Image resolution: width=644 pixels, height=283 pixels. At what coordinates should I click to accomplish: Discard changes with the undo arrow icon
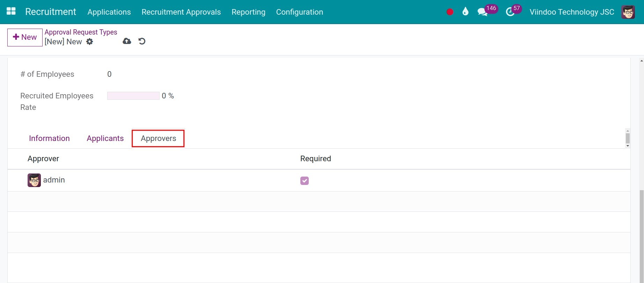pyautogui.click(x=142, y=41)
